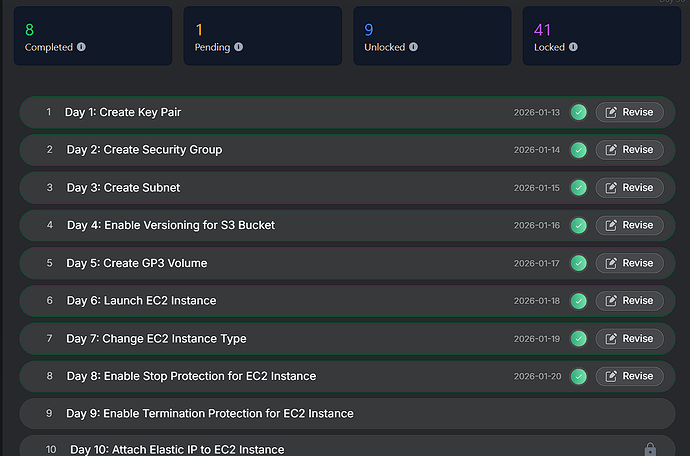Click the green checkmark for Day 7
The image size is (690, 456).
tap(579, 338)
